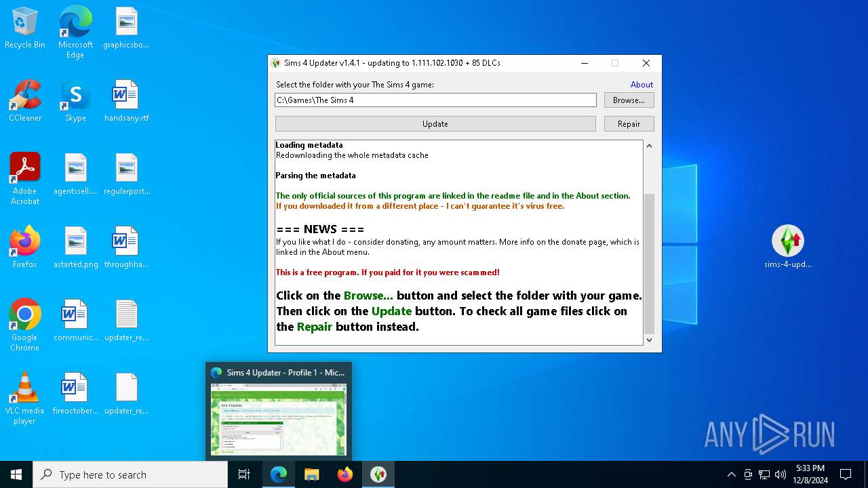This screenshot has height=488, width=868.
Task: Click 'Parsing the metadata' log line
Action: (315, 176)
